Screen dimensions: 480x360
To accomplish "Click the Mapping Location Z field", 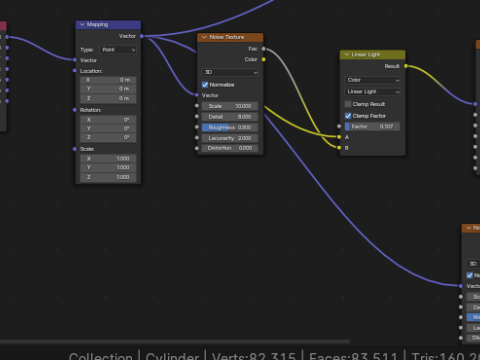I will [x=108, y=98].
